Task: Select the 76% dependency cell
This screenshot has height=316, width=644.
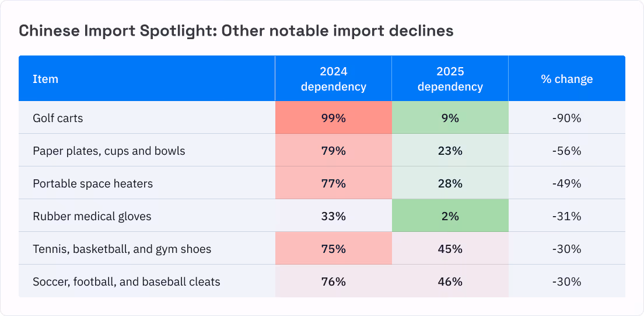Action: [333, 281]
